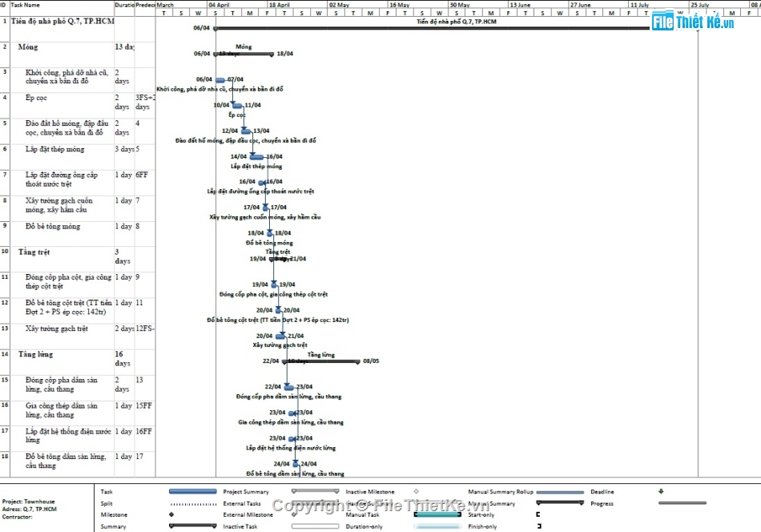Image resolution: width=761 pixels, height=532 pixels.
Task: Click the 'Progress' legend entry
Action: (x=602, y=503)
